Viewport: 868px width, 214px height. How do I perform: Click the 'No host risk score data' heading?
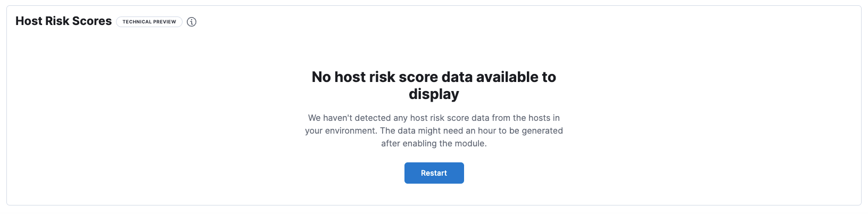pyautogui.click(x=434, y=77)
